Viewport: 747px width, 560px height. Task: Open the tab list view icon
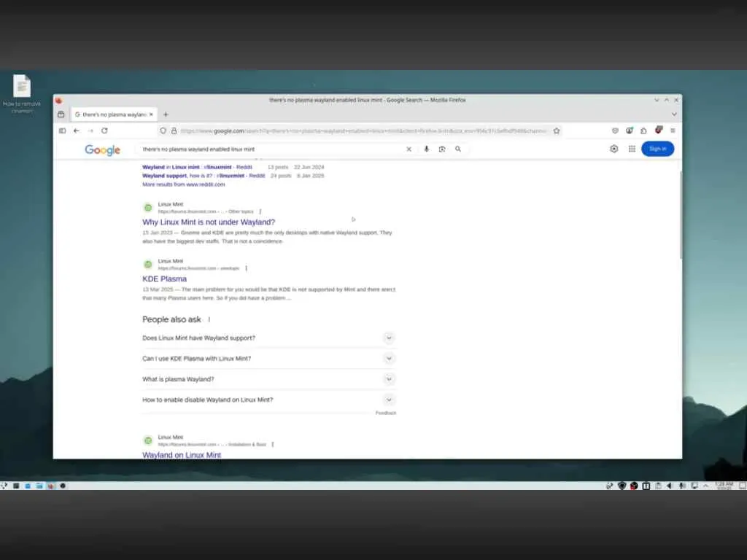point(61,114)
